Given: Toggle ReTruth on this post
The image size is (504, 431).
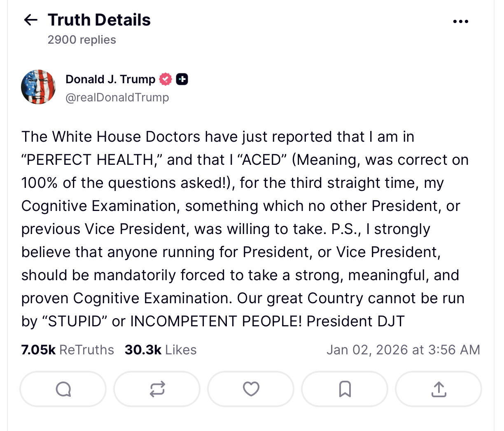Looking at the screenshot, I should point(157,389).
